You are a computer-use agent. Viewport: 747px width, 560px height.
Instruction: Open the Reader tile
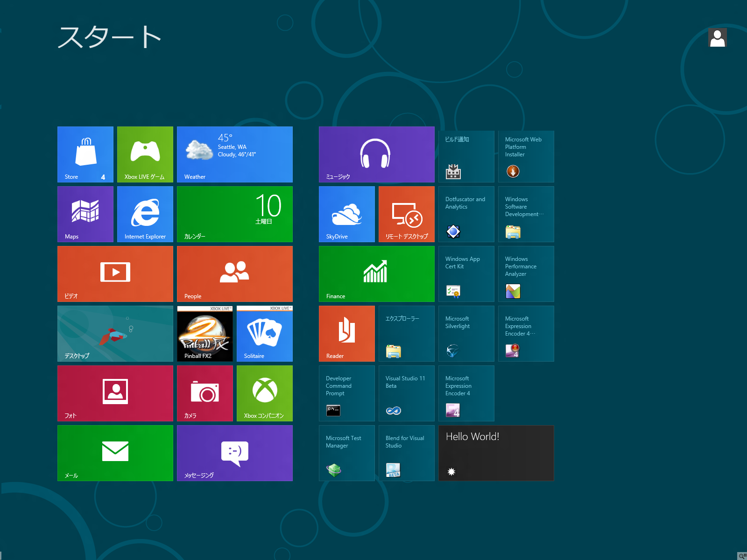click(347, 334)
